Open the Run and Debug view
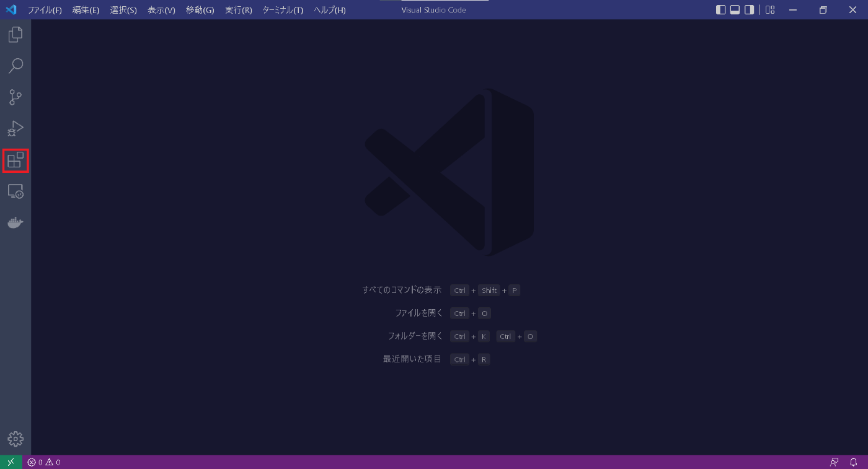Image resolution: width=868 pixels, height=469 pixels. pyautogui.click(x=15, y=128)
